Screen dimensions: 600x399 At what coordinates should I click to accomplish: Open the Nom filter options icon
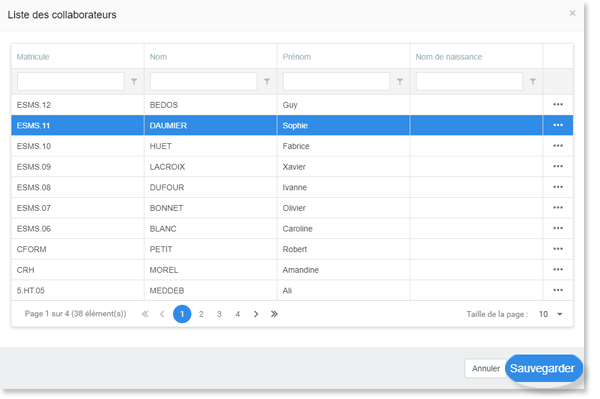click(x=267, y=81)
